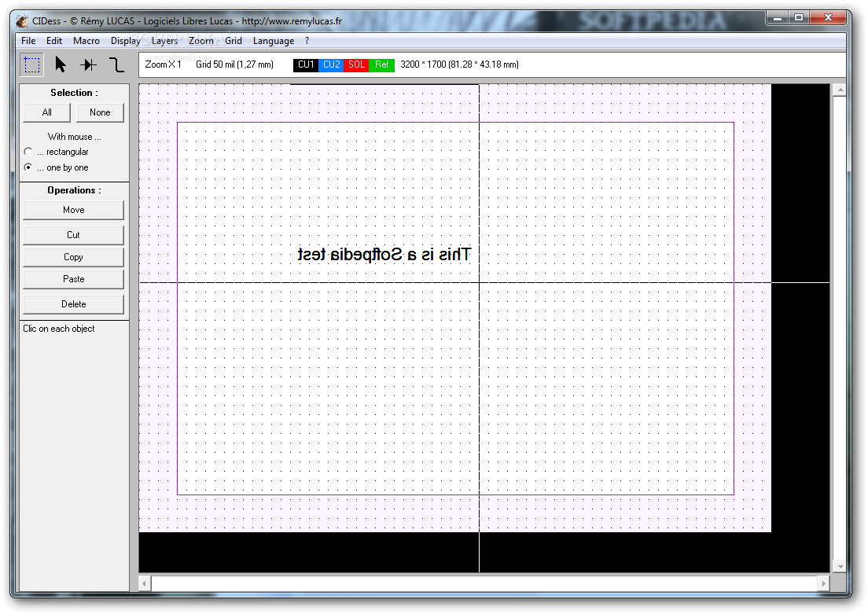Click the All selection button
The height and width of the screenshot is (614, 868).
pos(47,112)
